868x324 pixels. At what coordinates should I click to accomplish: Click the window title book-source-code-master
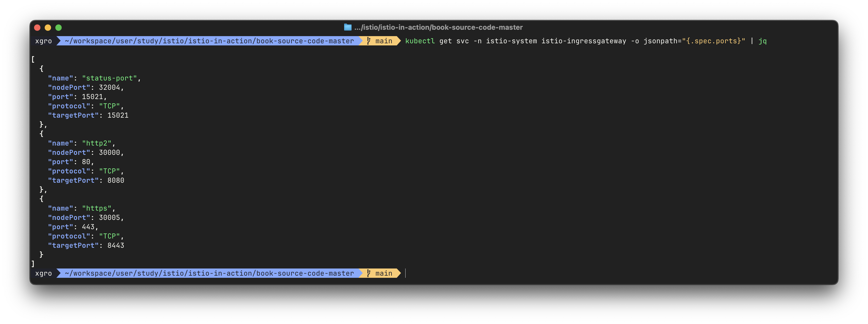pyautogui.click(x=438, y=27)
